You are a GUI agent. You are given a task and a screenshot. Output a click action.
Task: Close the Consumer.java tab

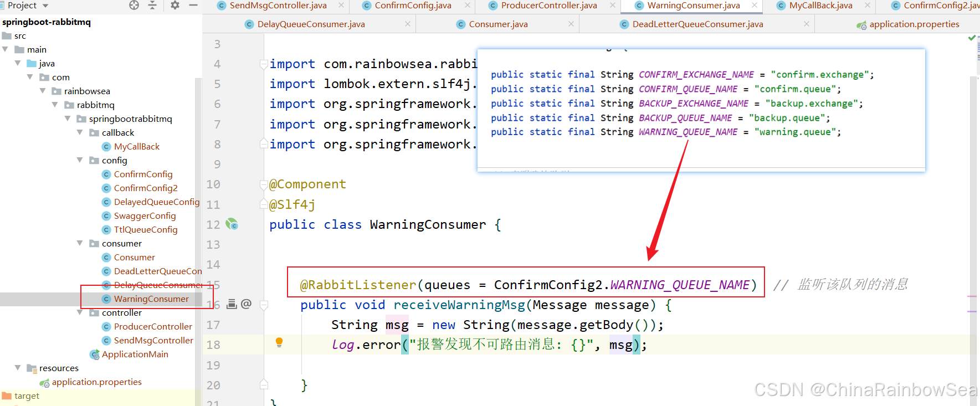(x=571, y=24)
